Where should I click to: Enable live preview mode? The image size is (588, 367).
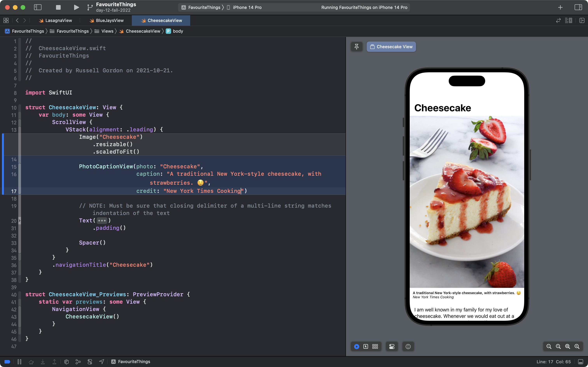click(x=356, y=347)
